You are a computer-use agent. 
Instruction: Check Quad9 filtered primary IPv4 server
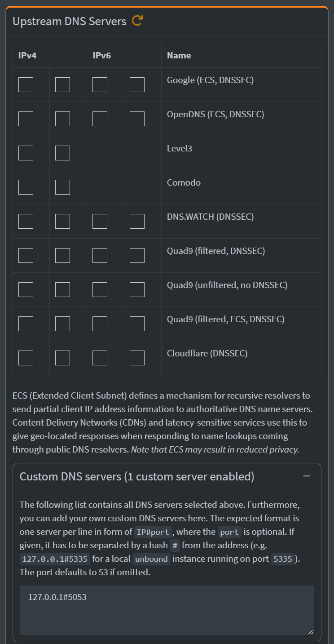click(26, 255)
